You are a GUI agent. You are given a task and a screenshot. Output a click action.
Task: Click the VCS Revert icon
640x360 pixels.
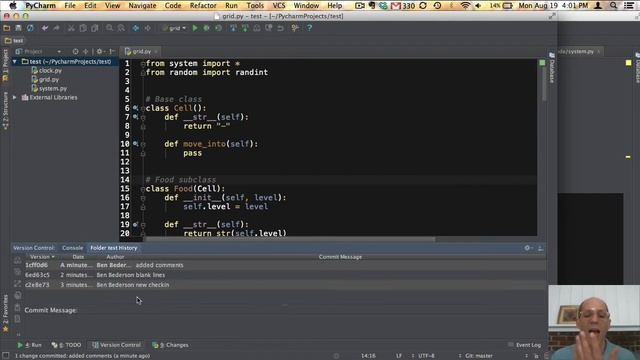(x=280, y=28)
